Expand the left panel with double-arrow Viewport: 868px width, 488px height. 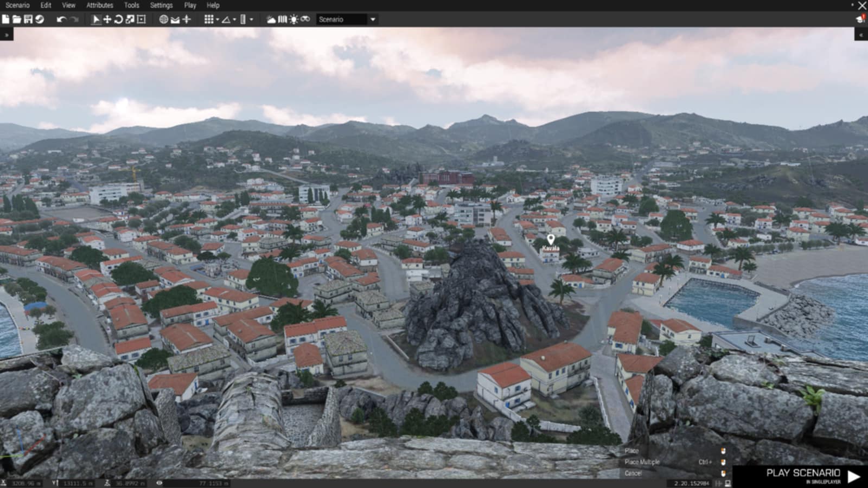coord(7,35)
